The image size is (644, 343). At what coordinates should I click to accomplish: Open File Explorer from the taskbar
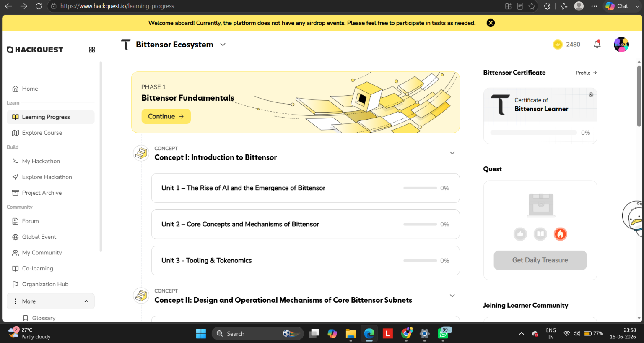coord(351,334)
